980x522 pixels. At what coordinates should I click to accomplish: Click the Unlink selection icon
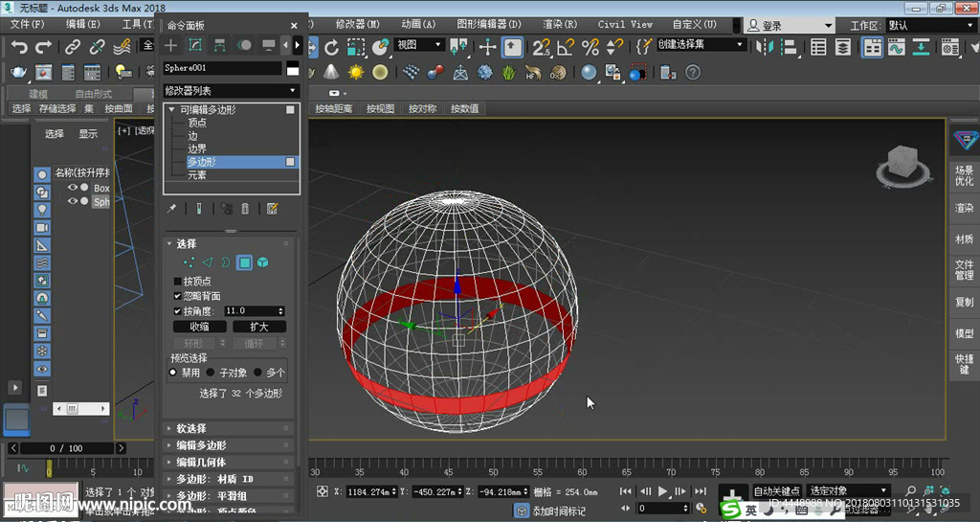97,47
